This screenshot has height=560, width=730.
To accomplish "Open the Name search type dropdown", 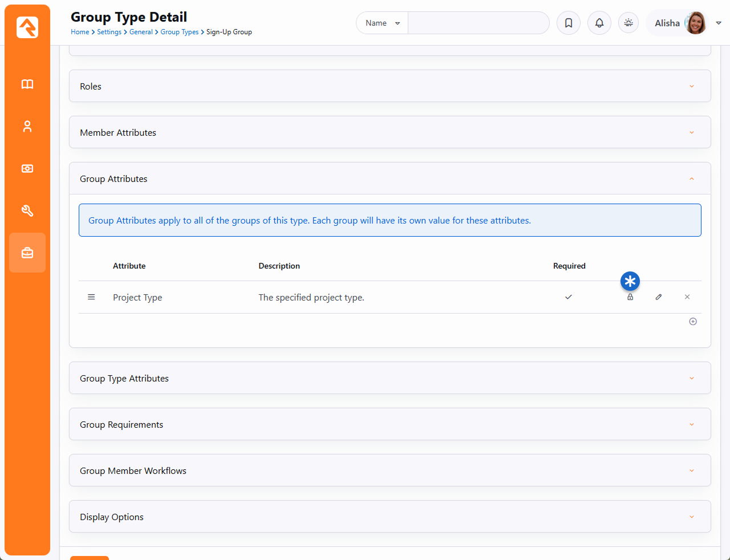I will [x=382, y=23].
